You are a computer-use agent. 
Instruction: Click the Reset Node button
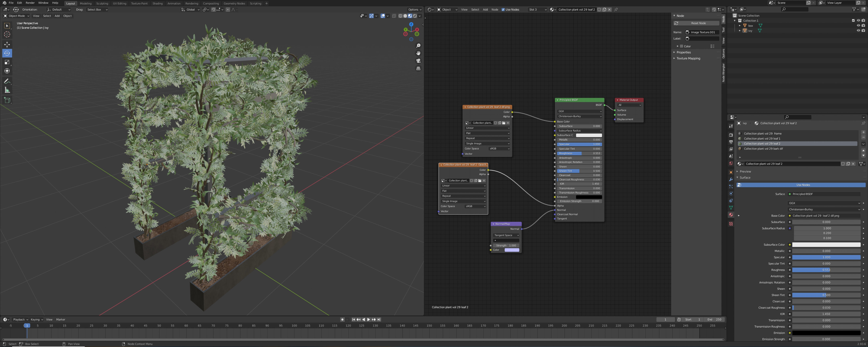click(696, 23)
